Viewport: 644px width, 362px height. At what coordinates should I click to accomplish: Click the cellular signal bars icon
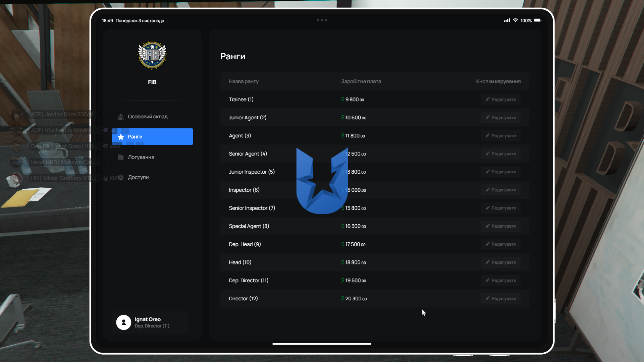tap(507, 20)
